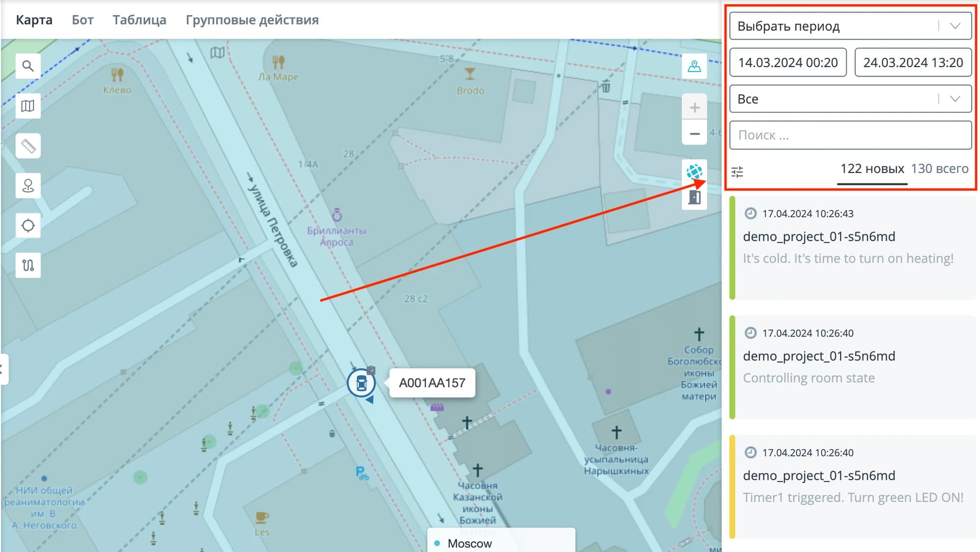This screenshot has height=552, width=980.
Task: Click the door icon below globe
Action: point(694,198)
